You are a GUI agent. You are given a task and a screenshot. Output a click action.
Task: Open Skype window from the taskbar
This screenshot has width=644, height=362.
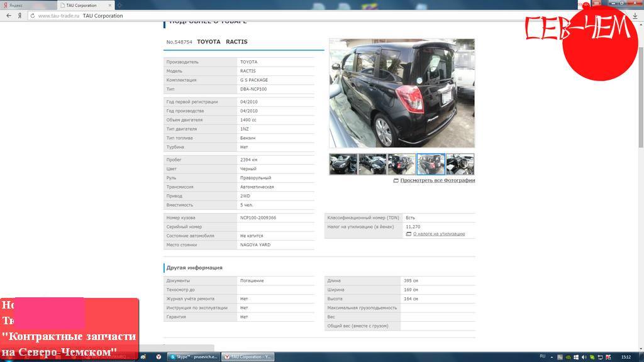click(x=194, y=357)
